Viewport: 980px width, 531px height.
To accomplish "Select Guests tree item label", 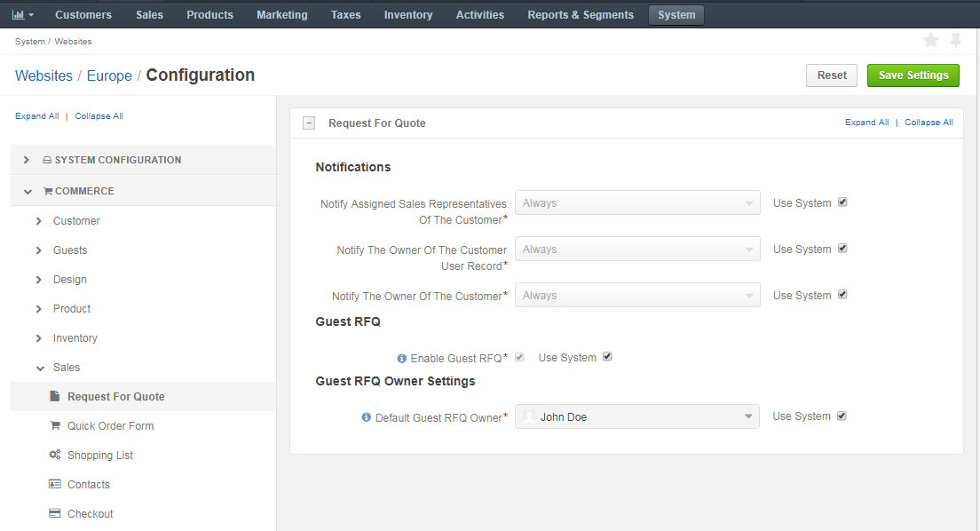I will point(70,250).
